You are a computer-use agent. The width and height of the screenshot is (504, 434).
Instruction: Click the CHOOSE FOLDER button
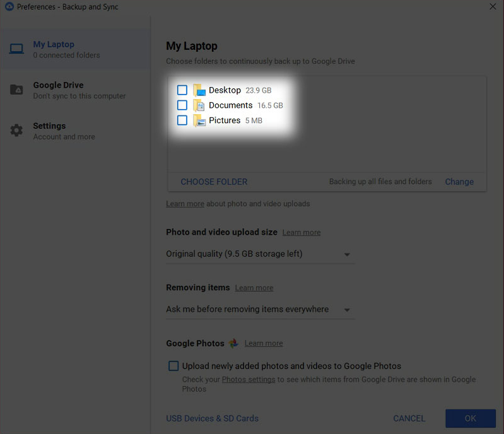point(214,182)
